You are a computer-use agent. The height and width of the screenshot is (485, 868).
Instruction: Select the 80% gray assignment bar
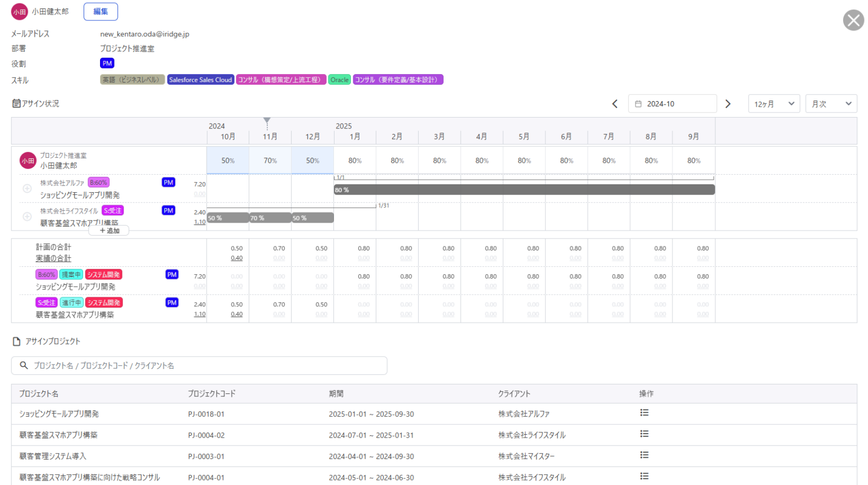pyautogui.click(x=524, y=190)
